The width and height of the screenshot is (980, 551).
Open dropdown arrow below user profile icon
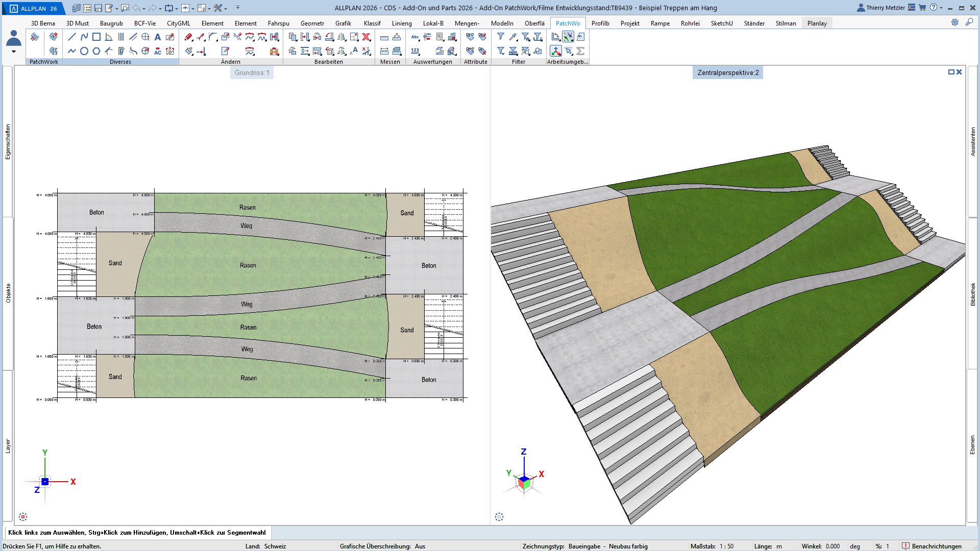coord(14,52)
